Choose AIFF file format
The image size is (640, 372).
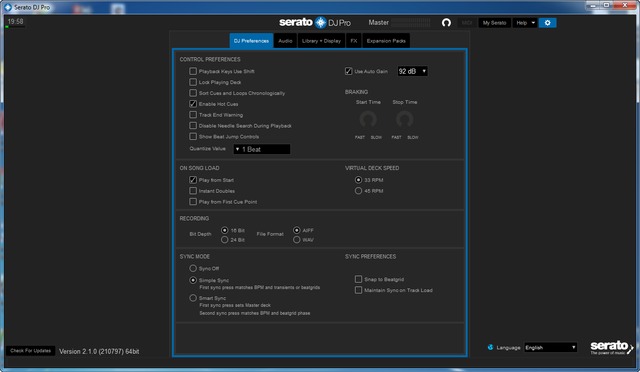(x=297, y=230)
